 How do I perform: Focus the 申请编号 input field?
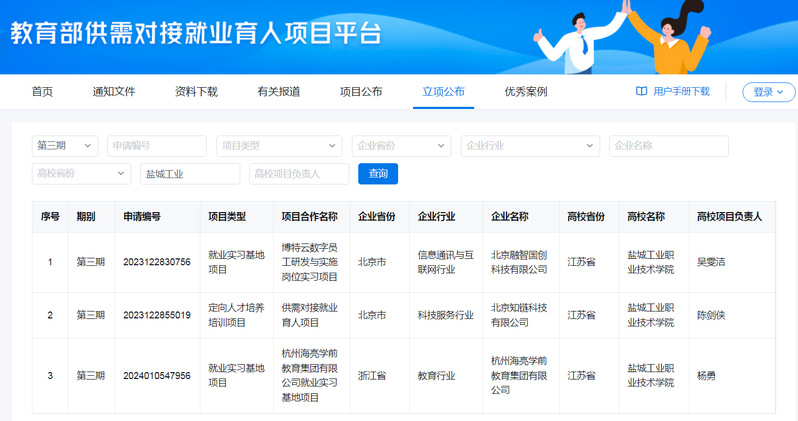[x=157, y=146]
